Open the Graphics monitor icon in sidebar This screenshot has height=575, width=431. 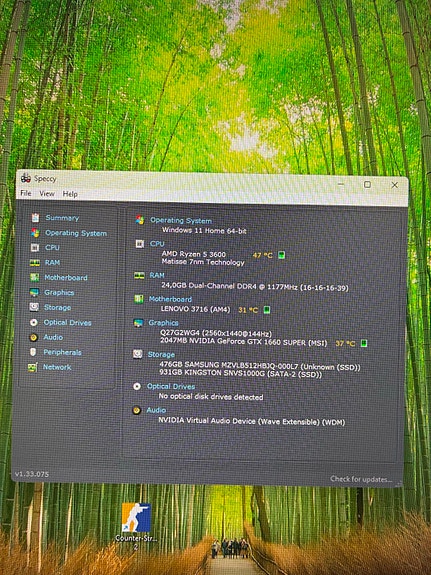tap(34, 293)
